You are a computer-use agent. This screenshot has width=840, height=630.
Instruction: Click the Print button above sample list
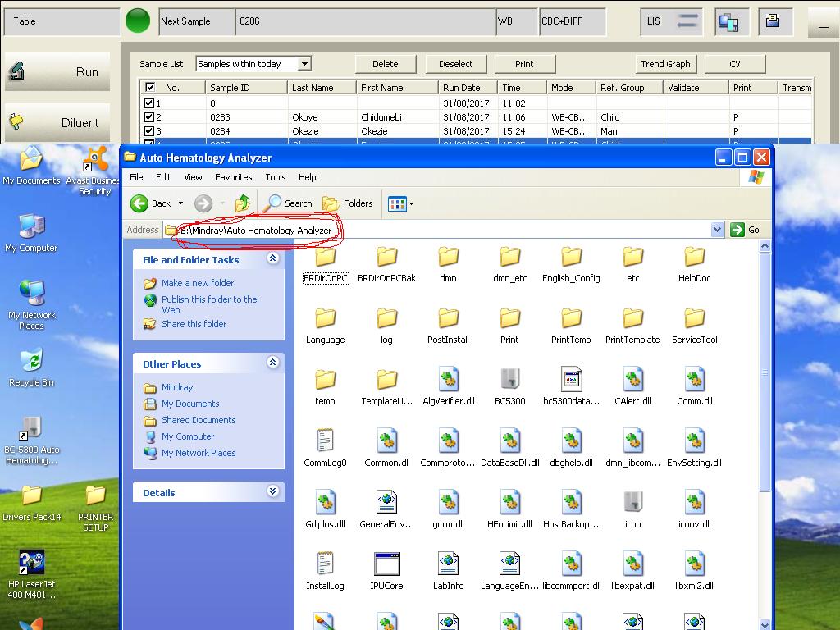524,64
